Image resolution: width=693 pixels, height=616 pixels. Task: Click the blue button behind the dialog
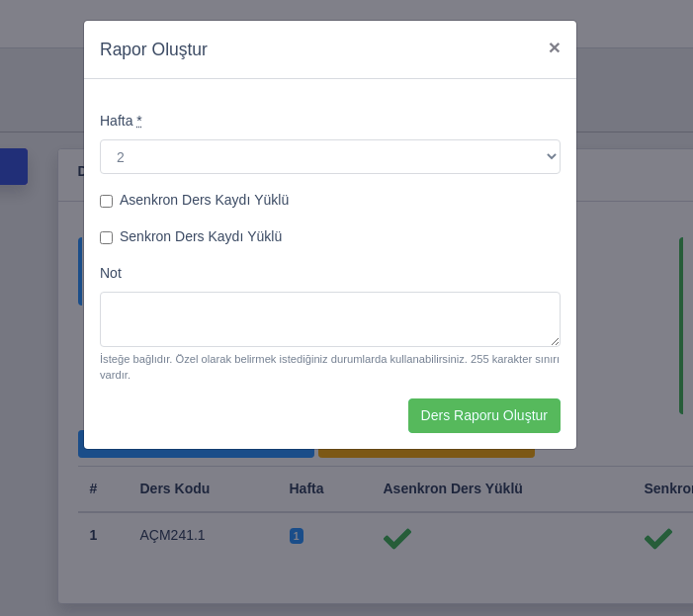pyautogui.click(x=196, y=453)
